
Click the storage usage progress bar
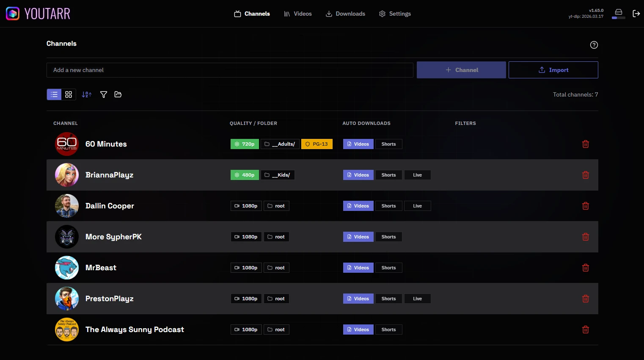click(x=619, y=18)
